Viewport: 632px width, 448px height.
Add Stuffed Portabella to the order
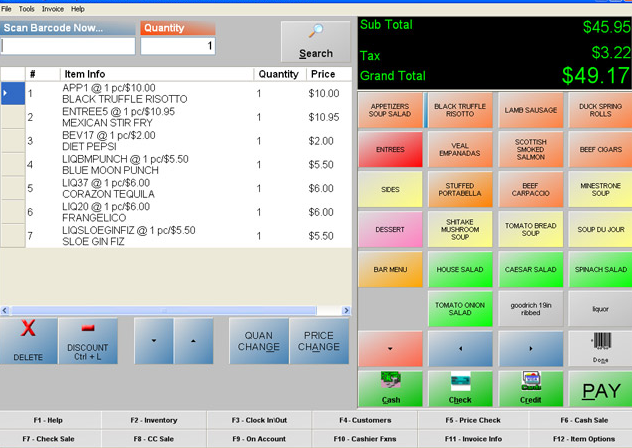click(460, 189)
